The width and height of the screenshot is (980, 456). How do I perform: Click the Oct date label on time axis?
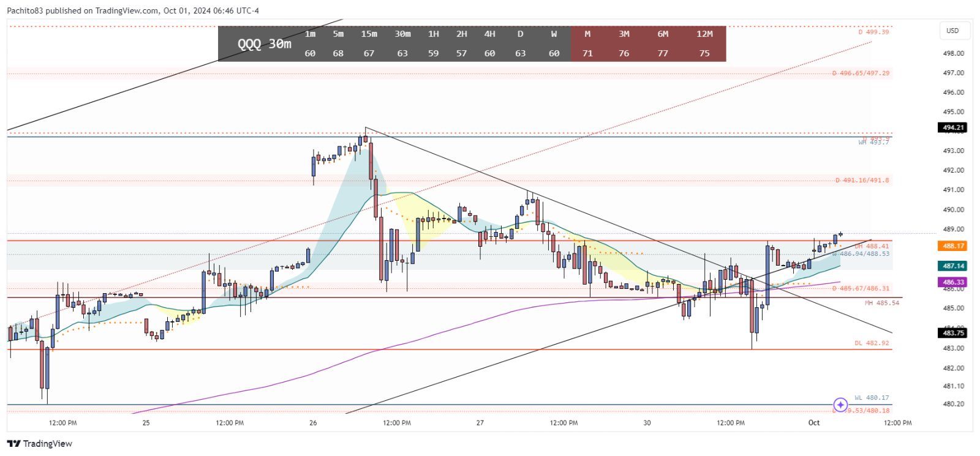[x=814, y=423]
